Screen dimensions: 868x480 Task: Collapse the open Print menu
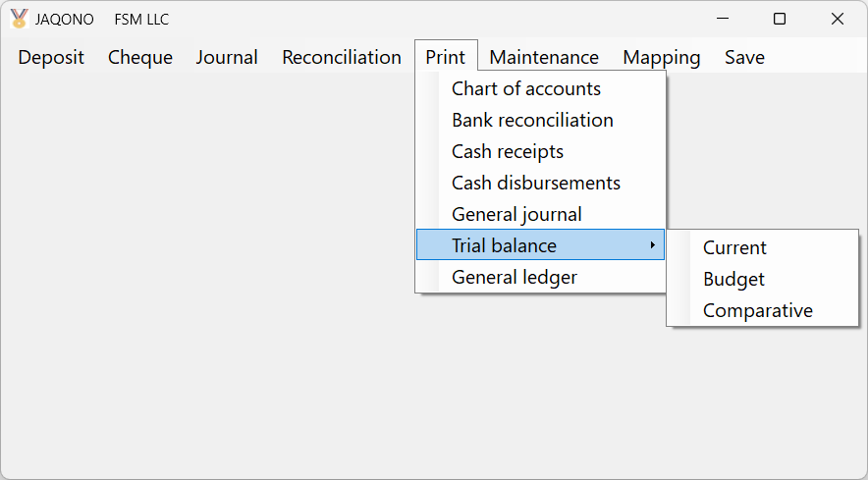click(446, 56)
